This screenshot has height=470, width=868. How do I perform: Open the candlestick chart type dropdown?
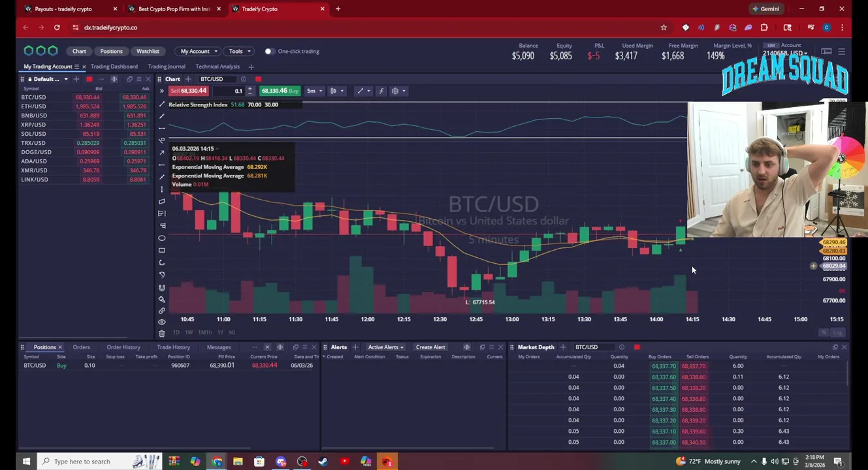click(x=336, y=91)
